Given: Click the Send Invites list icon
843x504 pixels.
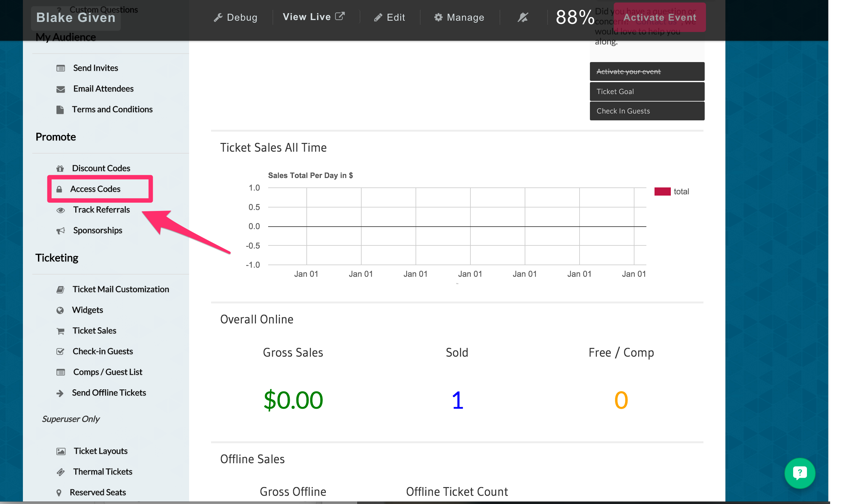Looking at the screenshot, I should point(61,68).
